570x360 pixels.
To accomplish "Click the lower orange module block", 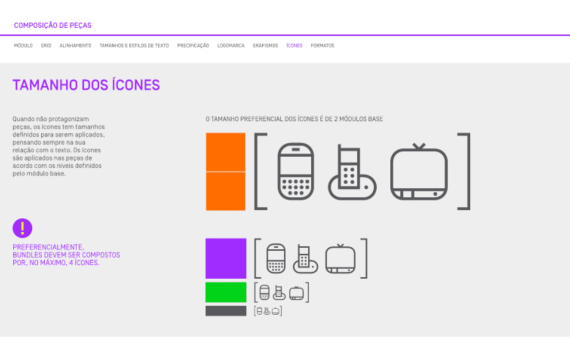I will pyautogui.click(x=226, y=191).
